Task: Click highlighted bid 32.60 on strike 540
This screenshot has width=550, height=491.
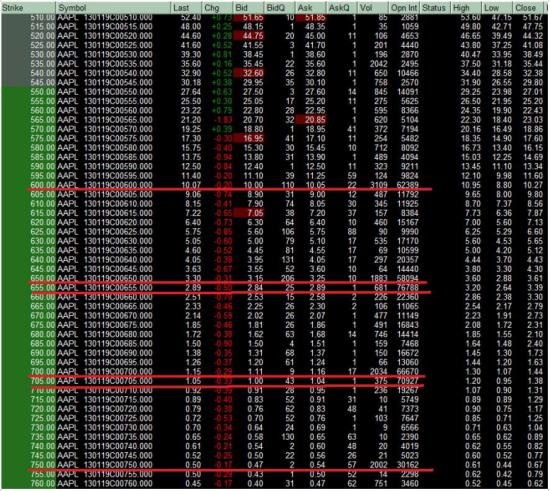Action: pyautogui.click(x=249, y=73)
